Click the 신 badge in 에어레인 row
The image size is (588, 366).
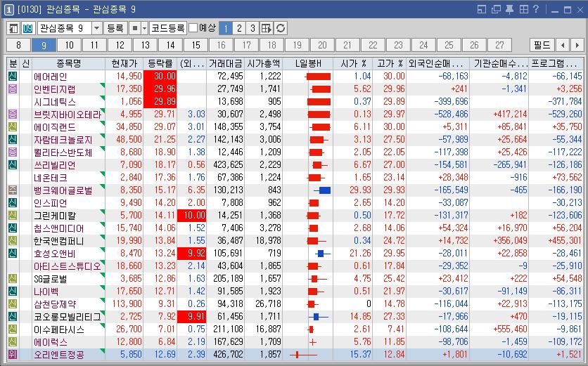click(13, 77)
